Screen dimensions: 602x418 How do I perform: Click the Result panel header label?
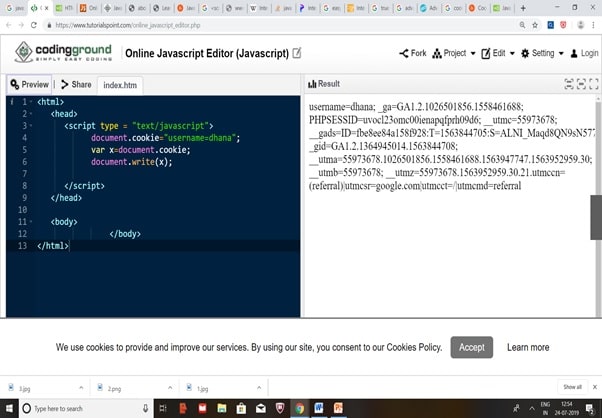point(324,84)
